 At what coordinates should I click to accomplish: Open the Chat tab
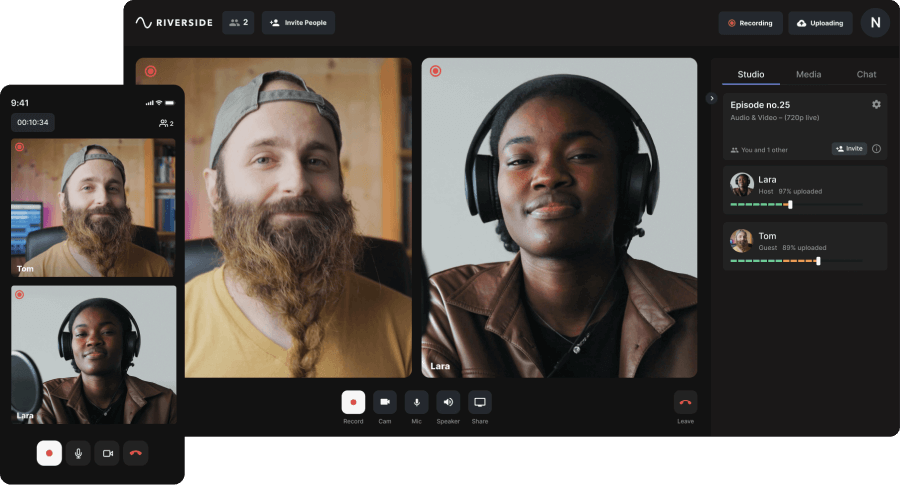pos(866,75)
